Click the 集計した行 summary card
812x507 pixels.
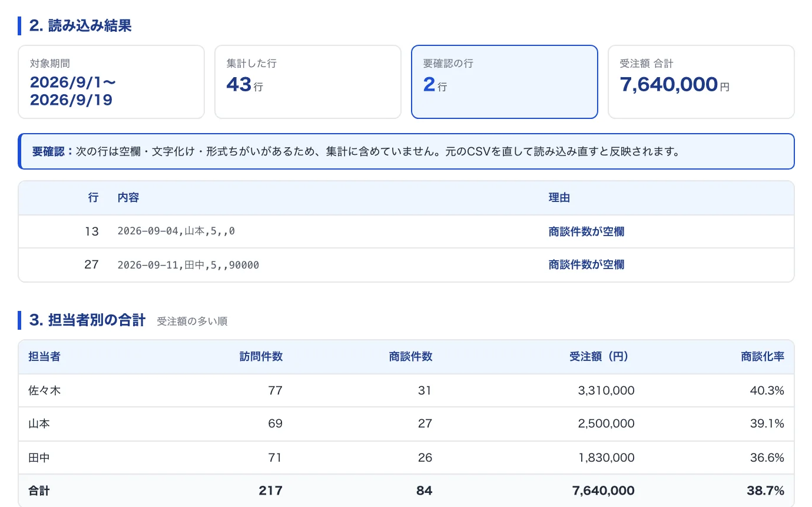pos(307,82)
